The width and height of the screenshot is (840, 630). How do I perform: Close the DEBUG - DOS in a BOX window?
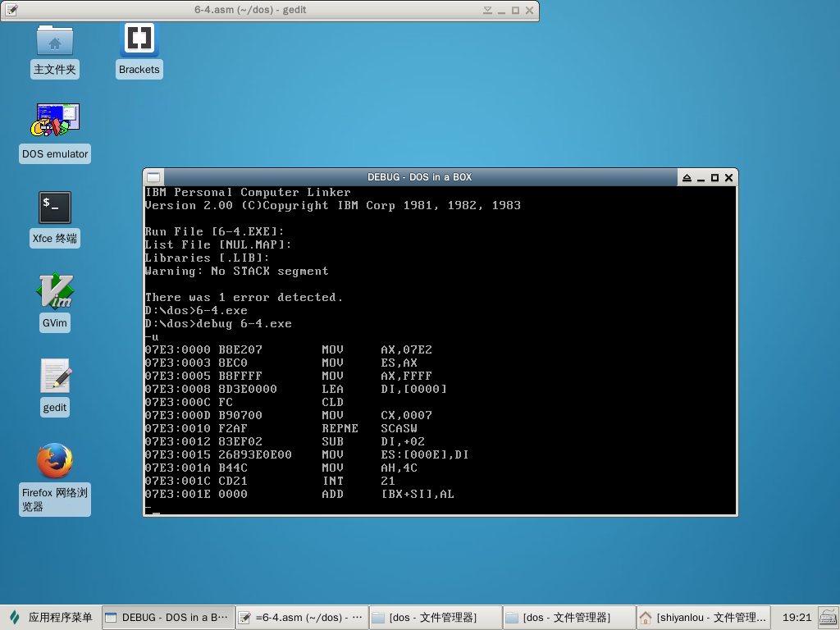coord(728,178)
